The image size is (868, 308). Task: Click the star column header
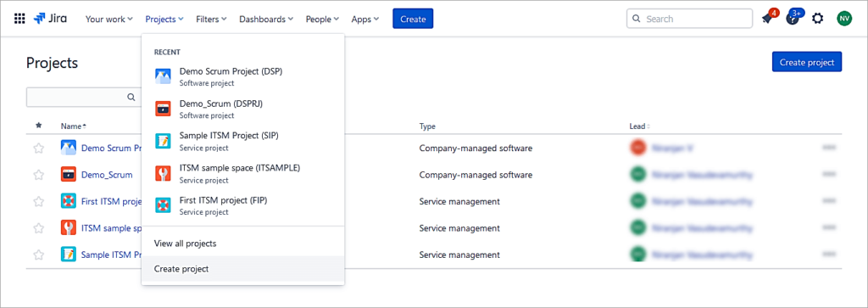[x=39, y=126]
